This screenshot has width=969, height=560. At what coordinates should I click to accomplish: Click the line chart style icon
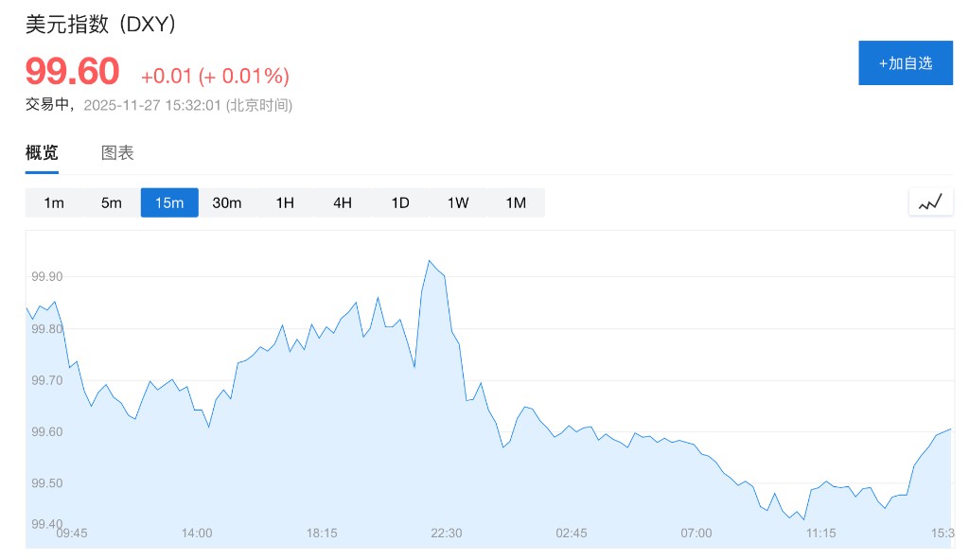[x=931, y=201]
